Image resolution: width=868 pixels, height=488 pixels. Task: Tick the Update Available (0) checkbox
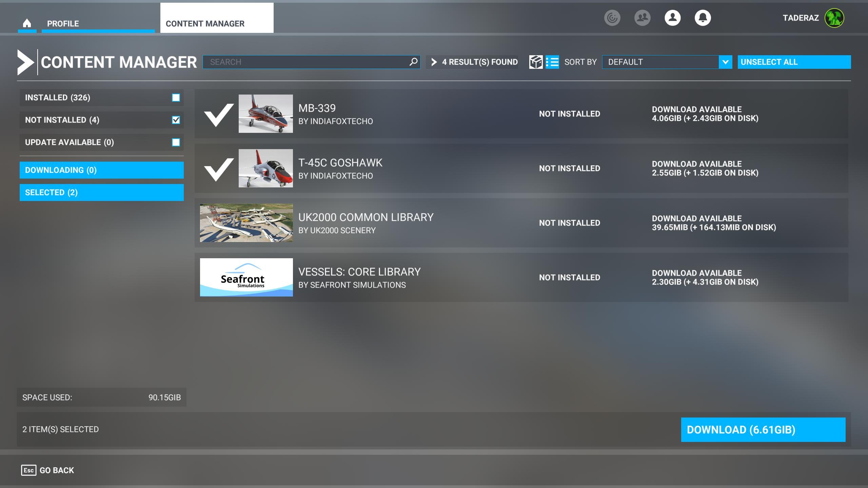[x=176, y=142]
